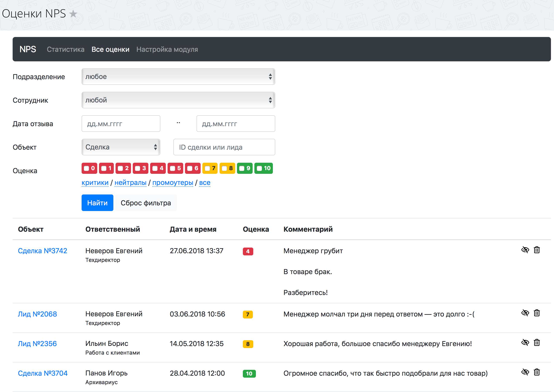
Task: Hide the Сделка №3704 review with eye icon
Action: coord(525,372)
